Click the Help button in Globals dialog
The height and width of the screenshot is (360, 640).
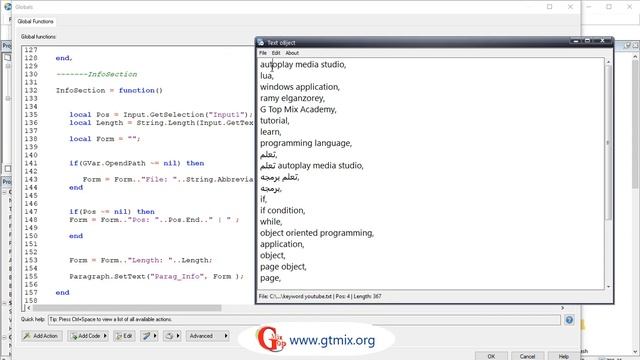point(564,356)
